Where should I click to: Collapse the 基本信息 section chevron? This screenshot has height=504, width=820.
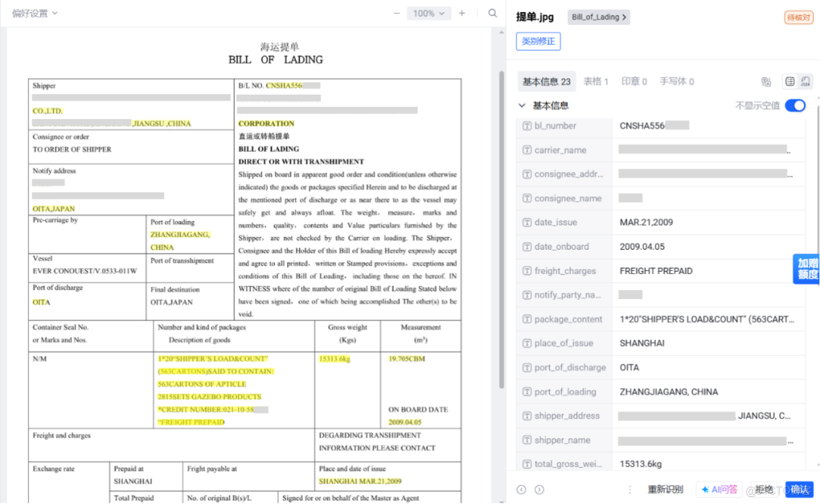click(x=522, y=106)
